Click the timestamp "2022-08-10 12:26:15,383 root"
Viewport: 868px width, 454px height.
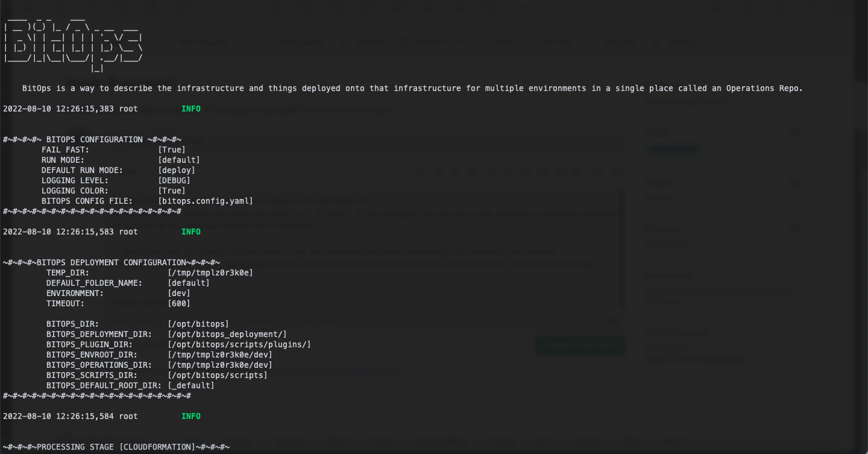(x=71, y=109)
